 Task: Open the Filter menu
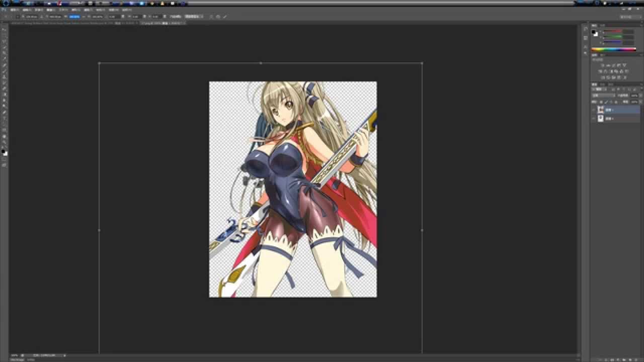(88, 10)
